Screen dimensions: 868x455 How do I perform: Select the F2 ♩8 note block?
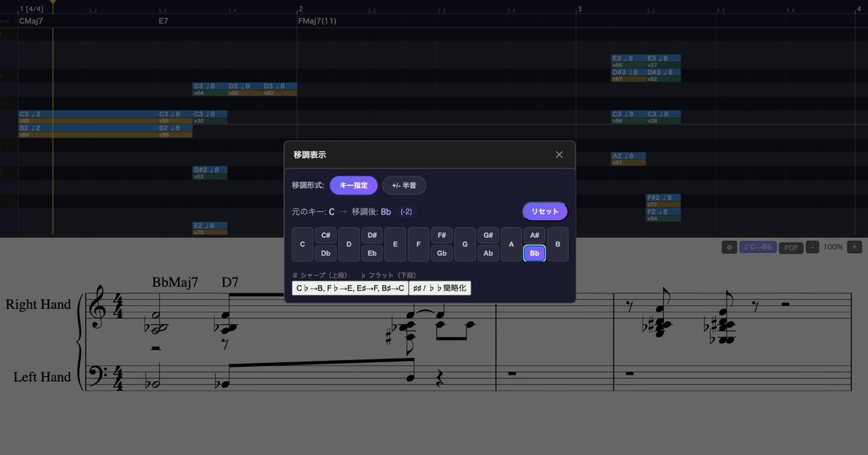pos(663,212)
